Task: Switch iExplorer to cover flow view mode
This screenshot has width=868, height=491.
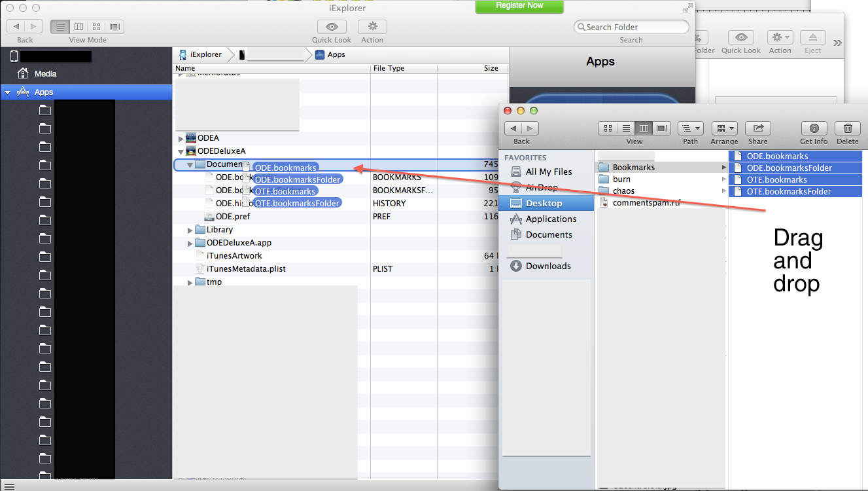Action: pos(114,27)
